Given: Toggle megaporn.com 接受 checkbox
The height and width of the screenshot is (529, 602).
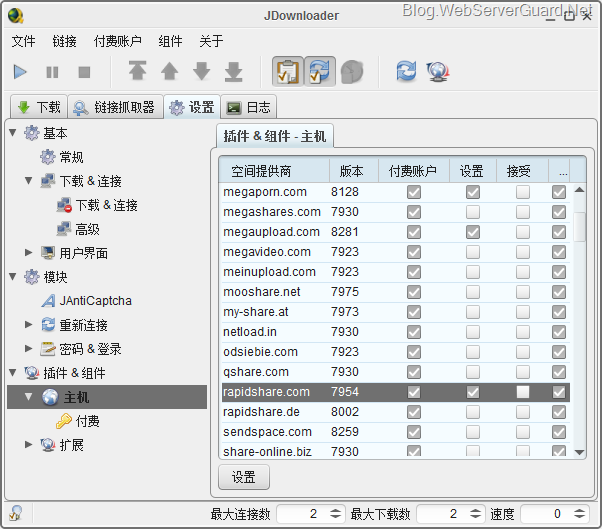Looking at the screenshot, I should [x=523, y=192].
